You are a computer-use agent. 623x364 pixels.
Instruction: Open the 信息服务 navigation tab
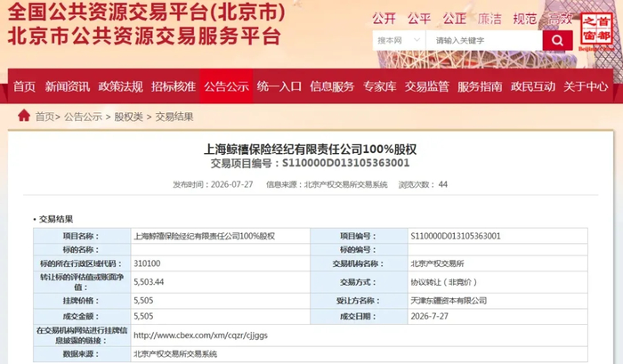click(332, 86)
